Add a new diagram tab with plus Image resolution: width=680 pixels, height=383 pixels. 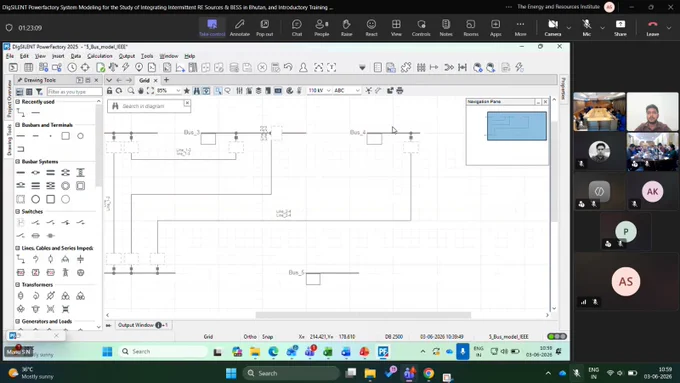click(166, 80)
